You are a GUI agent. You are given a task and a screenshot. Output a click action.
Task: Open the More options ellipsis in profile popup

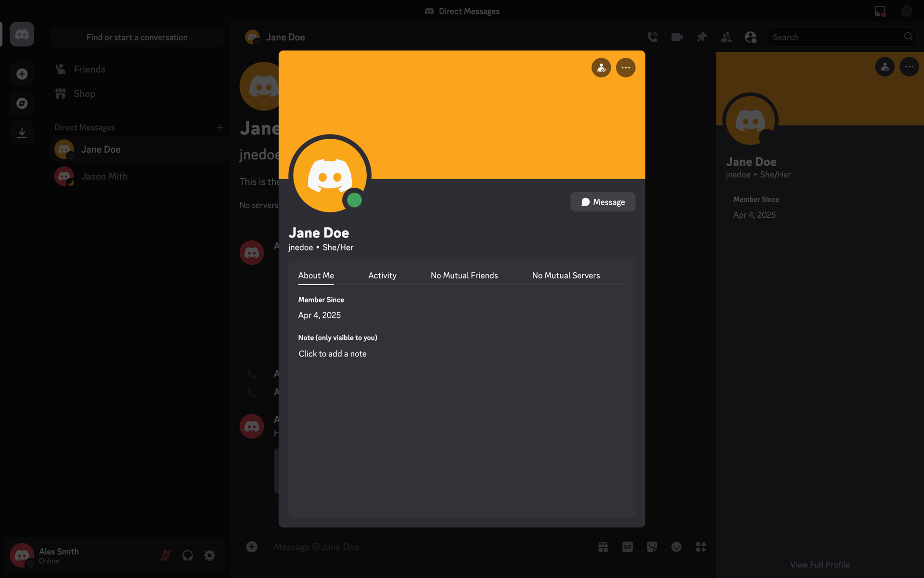pyautogui.click(x=626, y=68)
